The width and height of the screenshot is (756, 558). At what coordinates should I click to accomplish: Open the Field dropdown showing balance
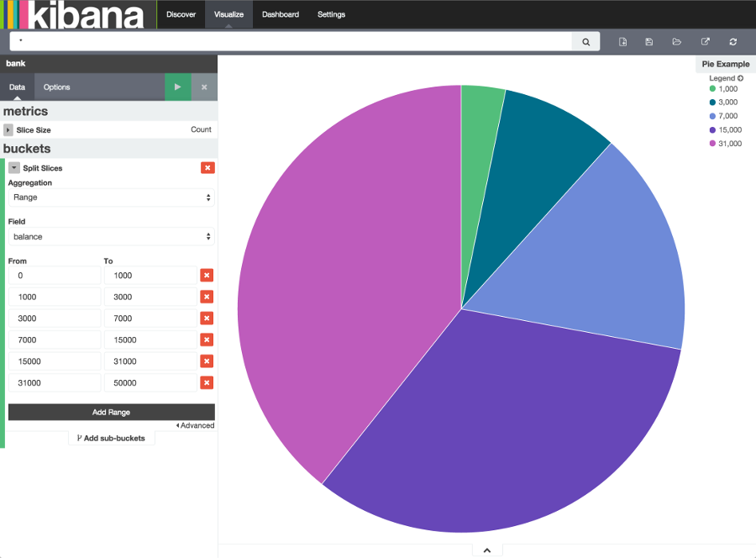click(110, 236)
